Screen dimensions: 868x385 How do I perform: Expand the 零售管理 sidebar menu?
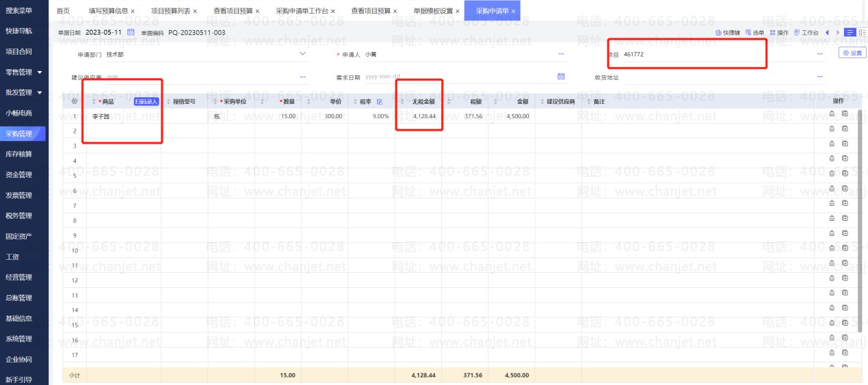click(x=39, y=72)
